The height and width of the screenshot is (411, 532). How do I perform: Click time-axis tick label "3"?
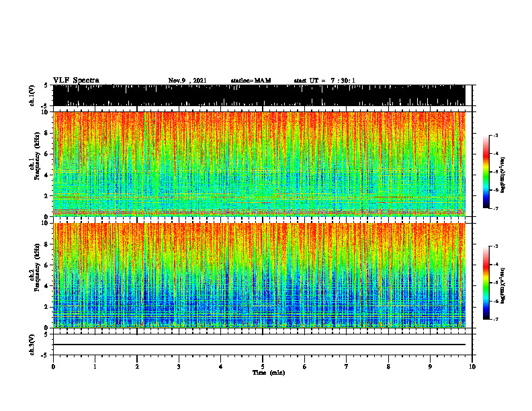tap(179, 367)
